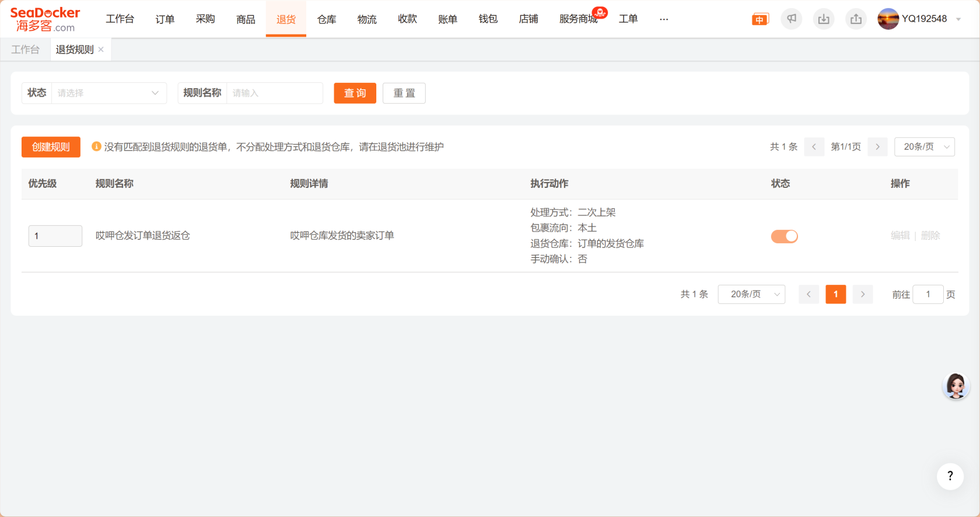This screenshot has width=980, height=517.
Task: Click the user profile avatar picture
Action: pos(888,19)
